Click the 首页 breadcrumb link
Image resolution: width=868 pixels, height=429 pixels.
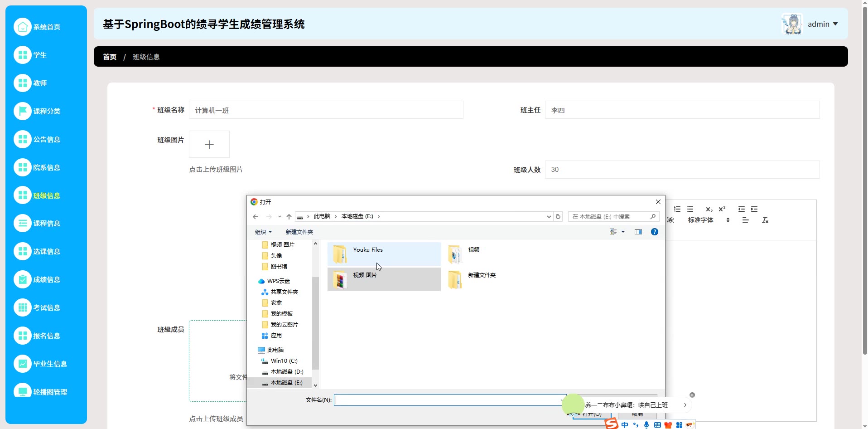tap(110, 57)
